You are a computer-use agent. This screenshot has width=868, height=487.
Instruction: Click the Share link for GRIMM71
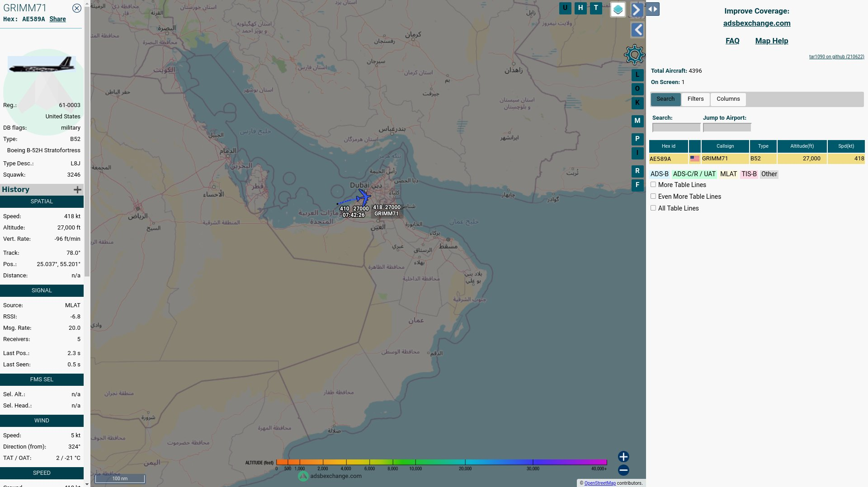[x=57, y=19]
